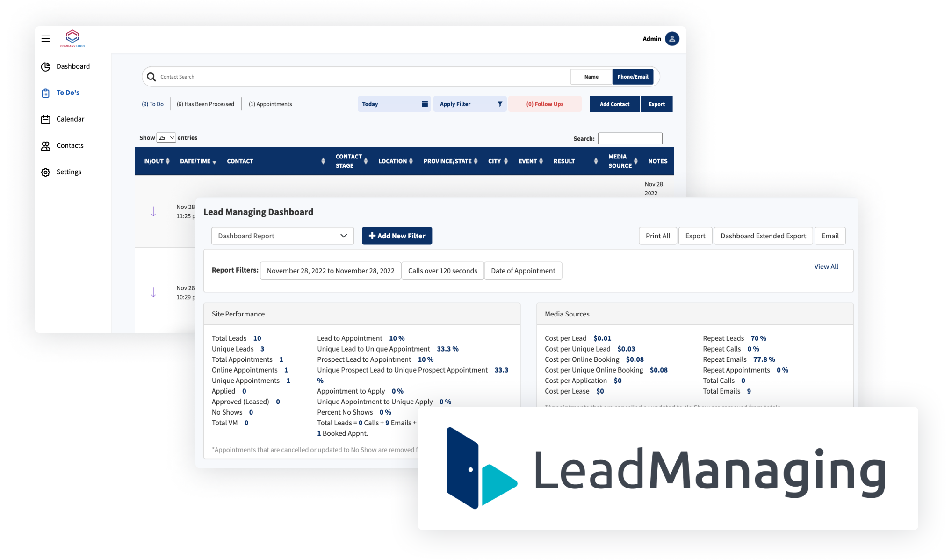Click the Add New Filter button

[397, 236]
